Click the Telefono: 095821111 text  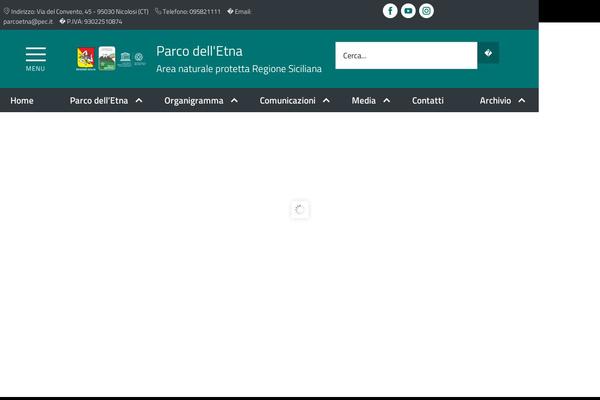(x=191, y=11)
